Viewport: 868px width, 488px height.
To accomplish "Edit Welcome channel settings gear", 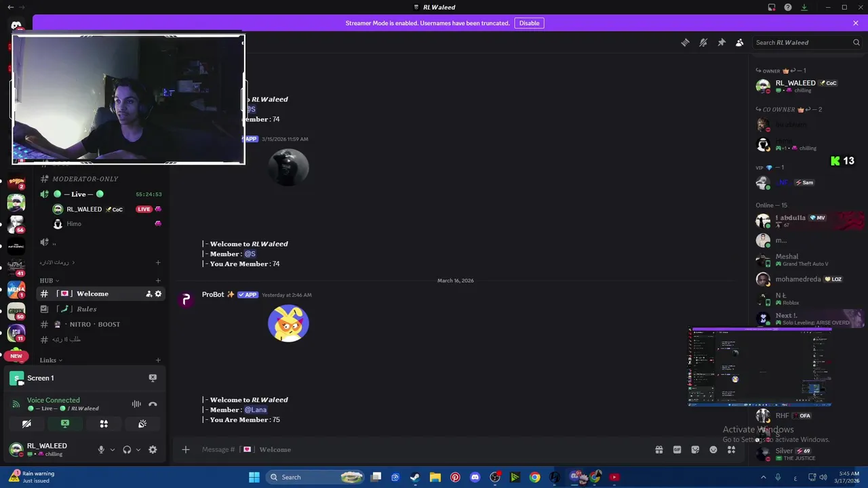I will [x=159, y=293].
